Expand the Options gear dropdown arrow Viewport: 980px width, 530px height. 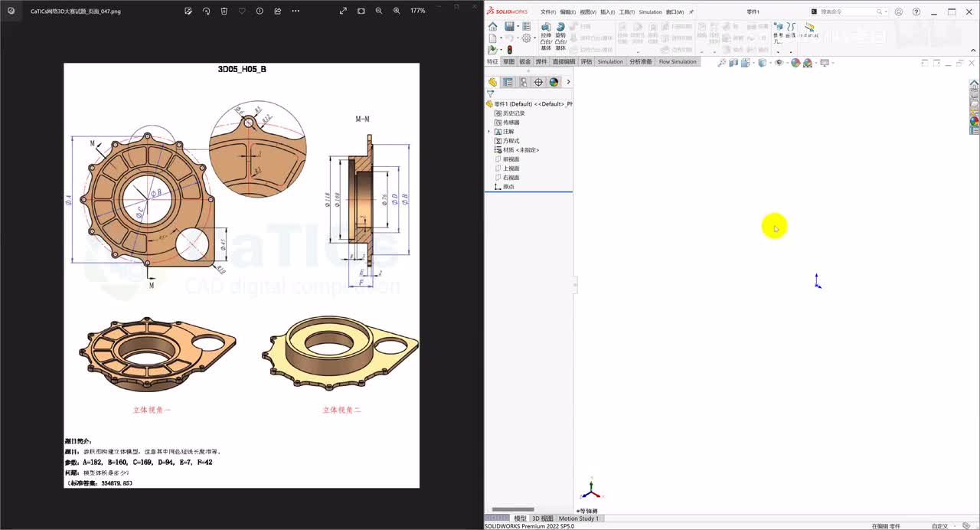(534, 38)
